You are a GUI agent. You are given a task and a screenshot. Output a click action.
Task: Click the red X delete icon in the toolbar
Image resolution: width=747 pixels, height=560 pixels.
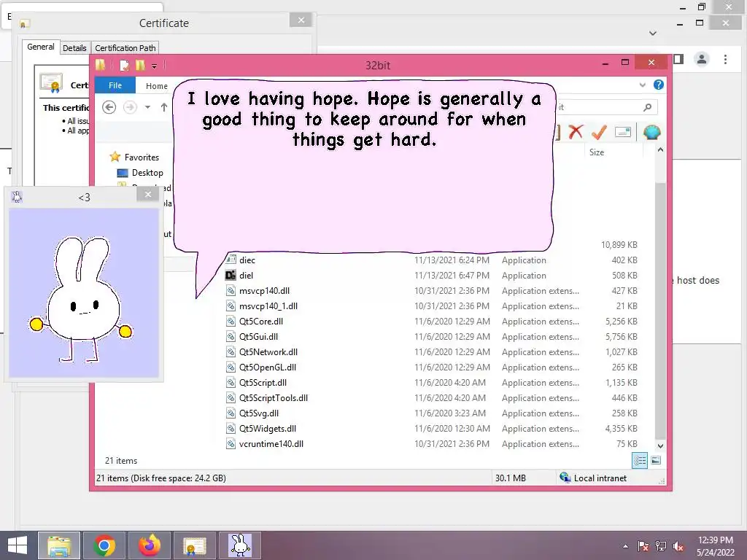click(576, 132)
